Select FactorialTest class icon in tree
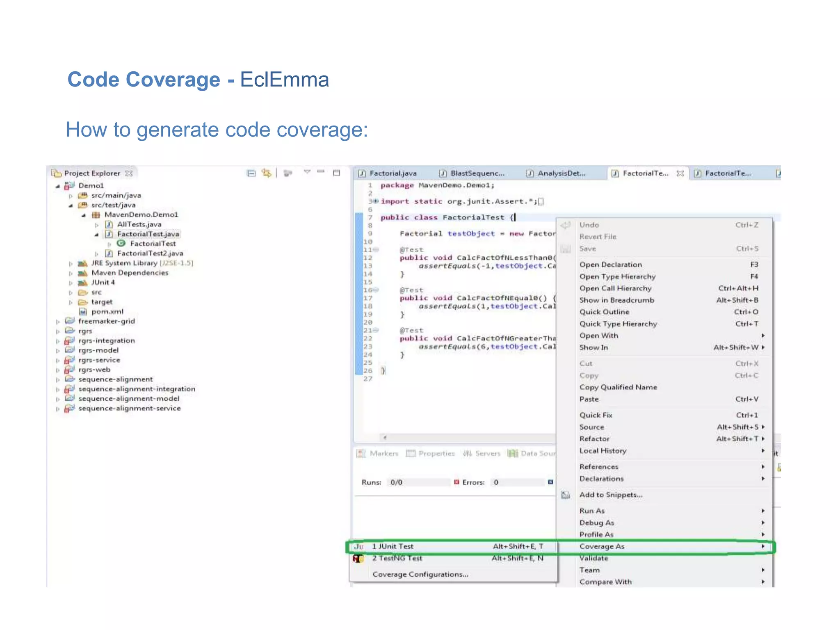This screenshot has height=630, width=840. tap(121, 244)
